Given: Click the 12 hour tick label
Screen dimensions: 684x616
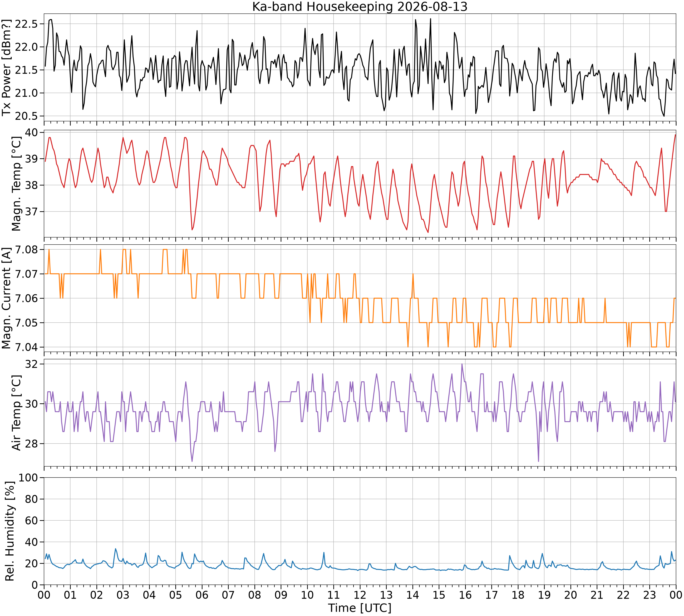Looking at the screenshot, I should pyautogui.click(x=360, y=595).
